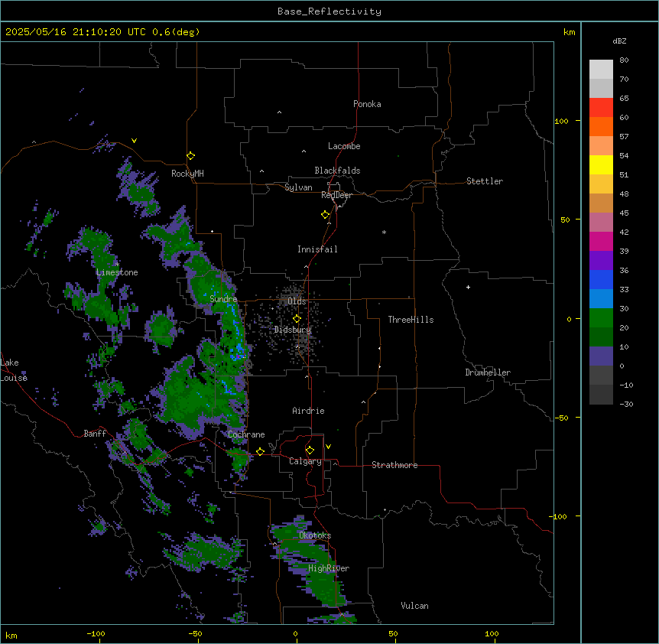Click the white asterisk marker east of Innisfail

(x=384, y=232)
